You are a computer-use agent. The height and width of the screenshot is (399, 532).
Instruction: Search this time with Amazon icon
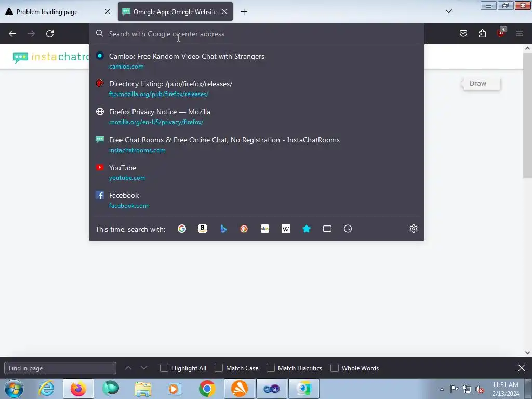tap(203, 229)
